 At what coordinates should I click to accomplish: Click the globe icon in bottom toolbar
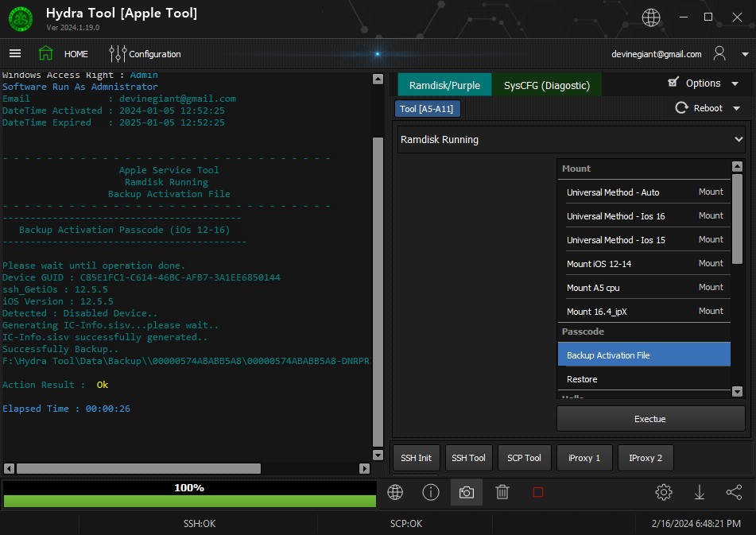point(395,492)
